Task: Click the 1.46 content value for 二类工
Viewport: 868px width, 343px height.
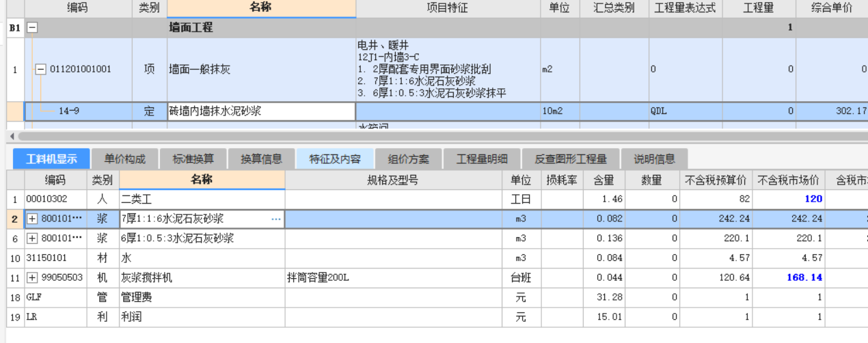Action: (x=603, y=200)
